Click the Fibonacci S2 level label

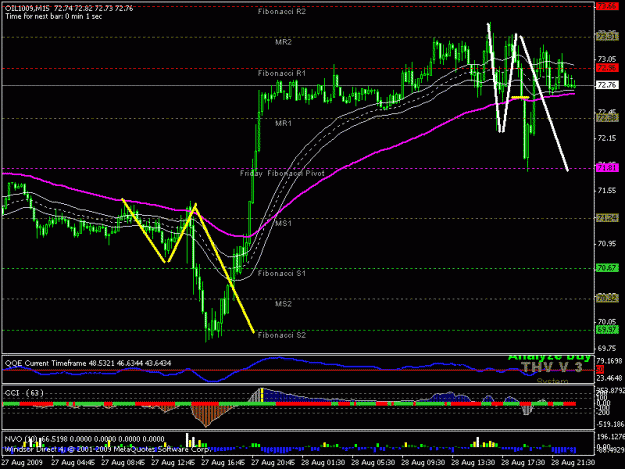[282, 335]
